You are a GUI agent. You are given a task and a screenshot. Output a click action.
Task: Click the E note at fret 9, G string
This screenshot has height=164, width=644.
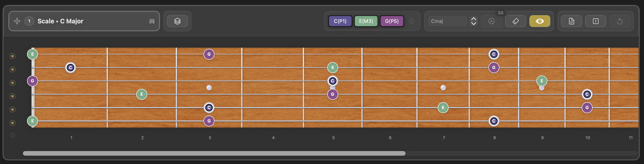[x=542, y=81]
